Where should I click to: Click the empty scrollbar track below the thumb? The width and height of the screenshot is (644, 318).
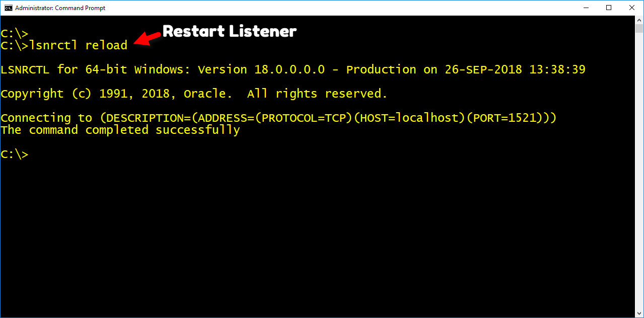[639, 176]
